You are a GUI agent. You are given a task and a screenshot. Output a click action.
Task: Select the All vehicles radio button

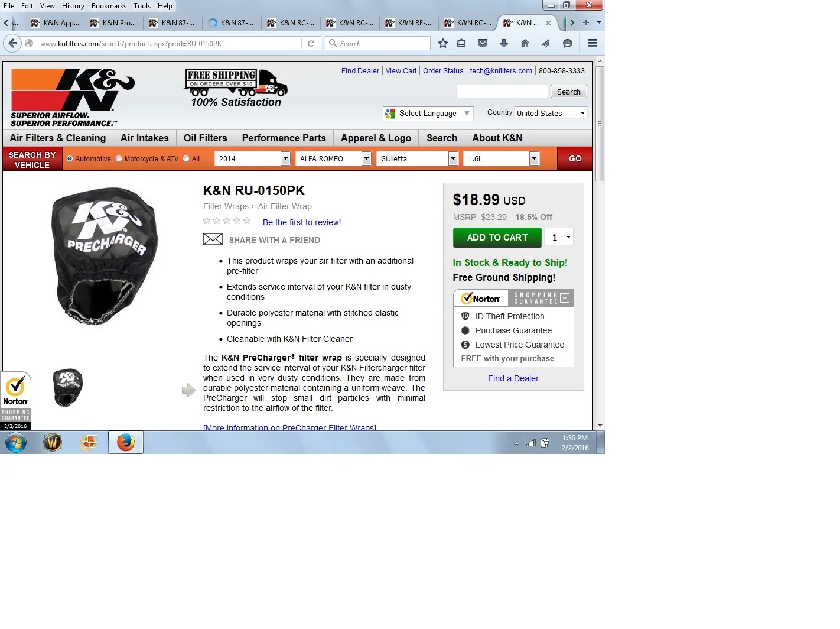point(186,158)
